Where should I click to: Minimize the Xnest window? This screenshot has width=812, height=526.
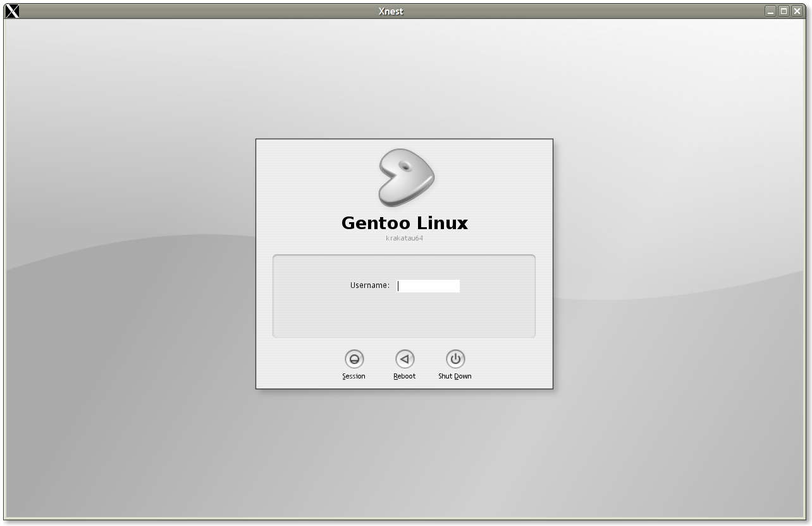(770, 11)
